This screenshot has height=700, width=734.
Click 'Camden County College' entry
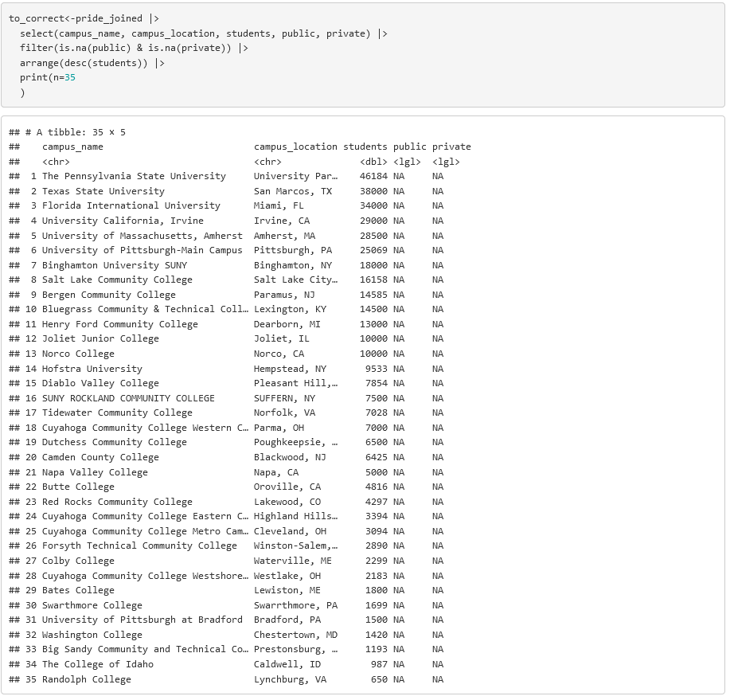[x=100, y=457]
